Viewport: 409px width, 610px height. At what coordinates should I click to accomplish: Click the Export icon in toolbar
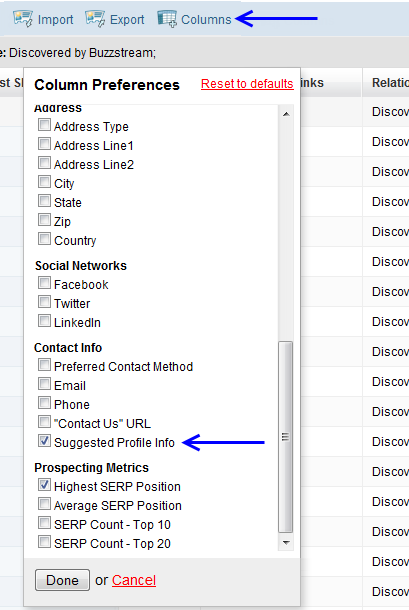click(x=95, y=19)
